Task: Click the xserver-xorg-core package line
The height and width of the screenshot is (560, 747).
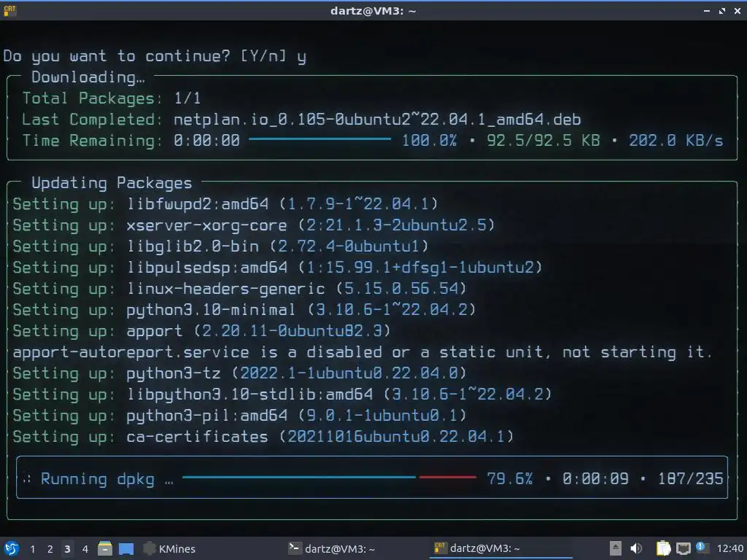Action: 253,225
